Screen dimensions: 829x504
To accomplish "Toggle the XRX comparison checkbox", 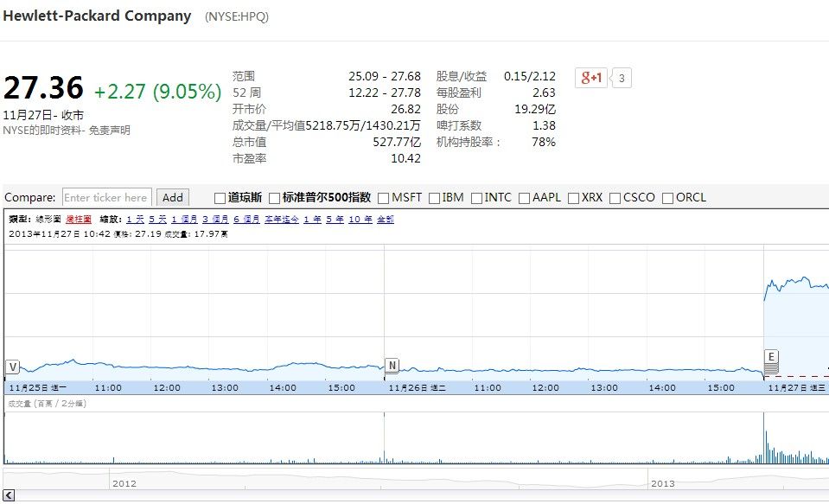I will click(x=573, y=198).
